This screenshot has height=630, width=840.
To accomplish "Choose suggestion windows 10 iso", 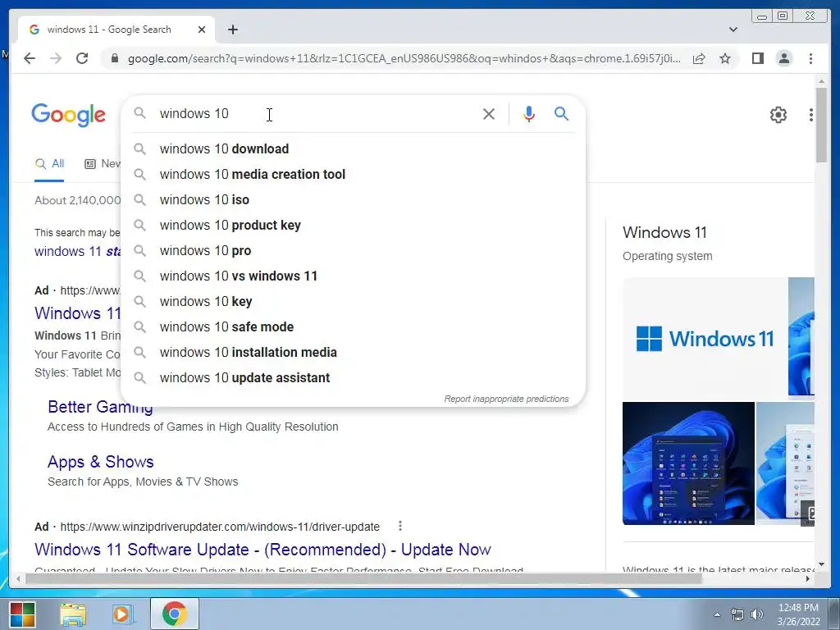I will point(354,200).
